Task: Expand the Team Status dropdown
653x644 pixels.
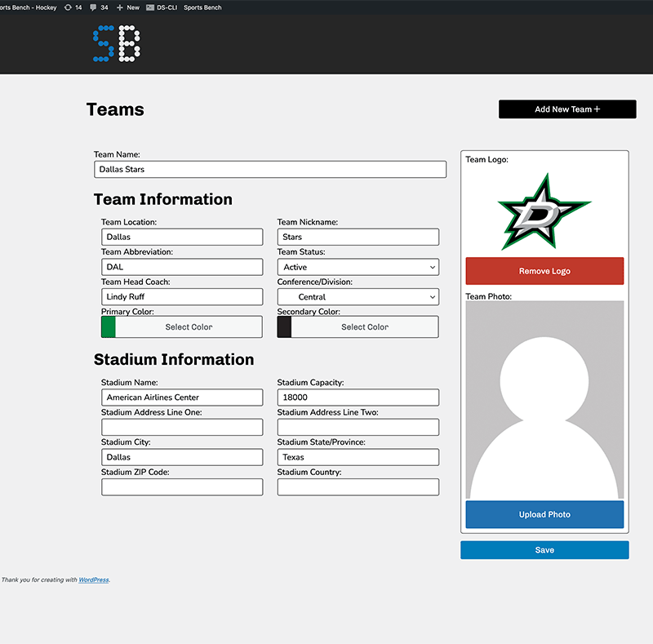Action: [358, 267]
